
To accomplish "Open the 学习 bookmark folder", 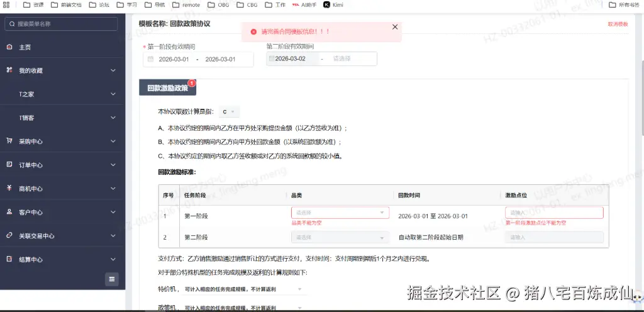I will click(127, 5).
